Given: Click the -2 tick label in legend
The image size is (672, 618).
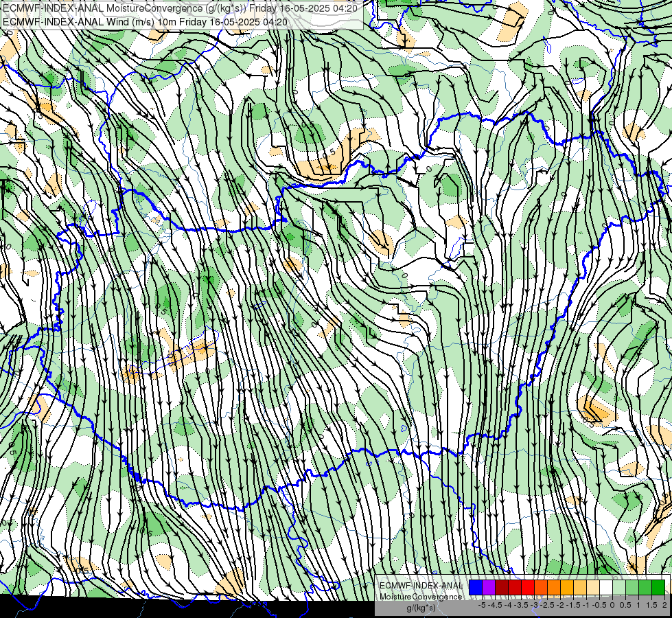Looking at the screenshot, I should pos(560,605).
